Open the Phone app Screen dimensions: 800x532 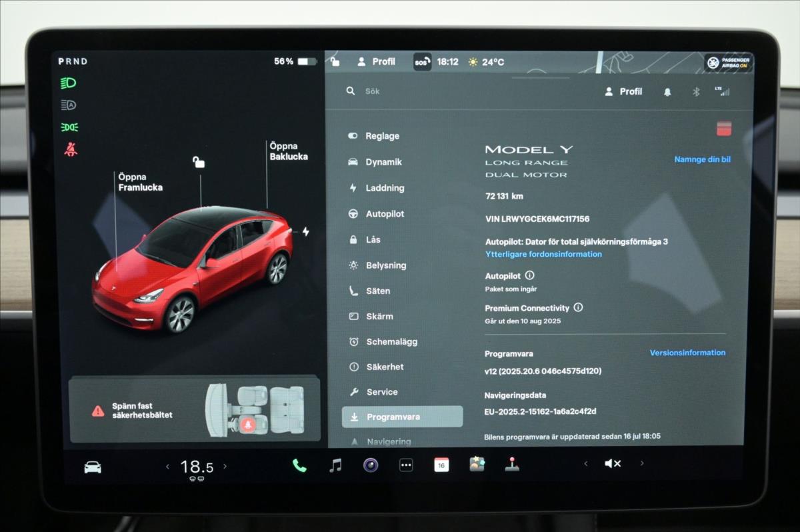[299, 465]
